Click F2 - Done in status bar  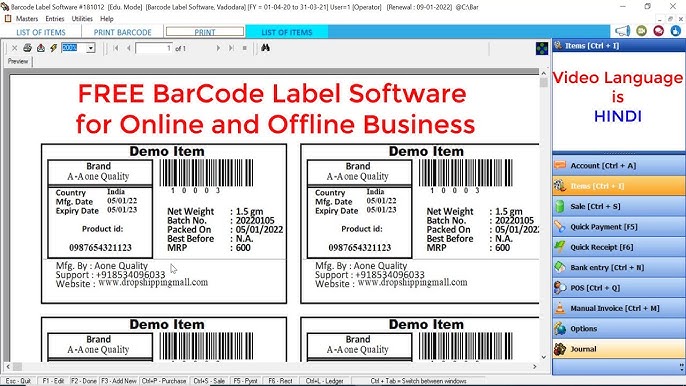click(x=84, y=381)
